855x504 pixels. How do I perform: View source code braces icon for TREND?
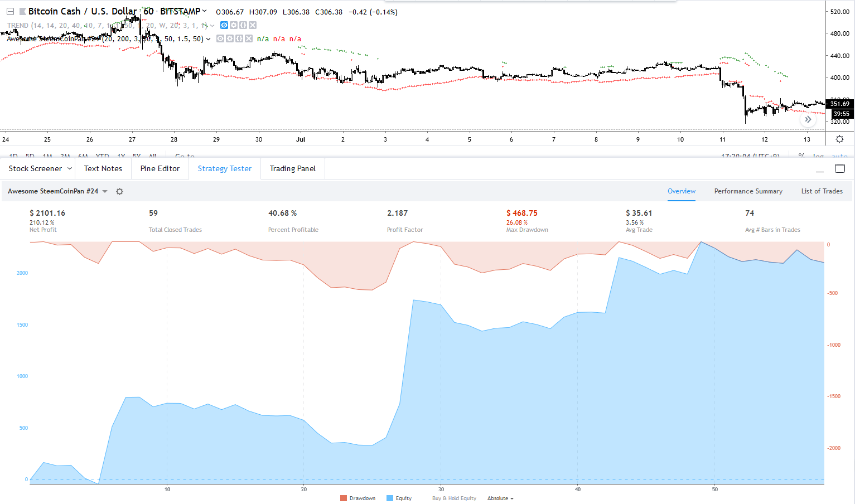243,25
